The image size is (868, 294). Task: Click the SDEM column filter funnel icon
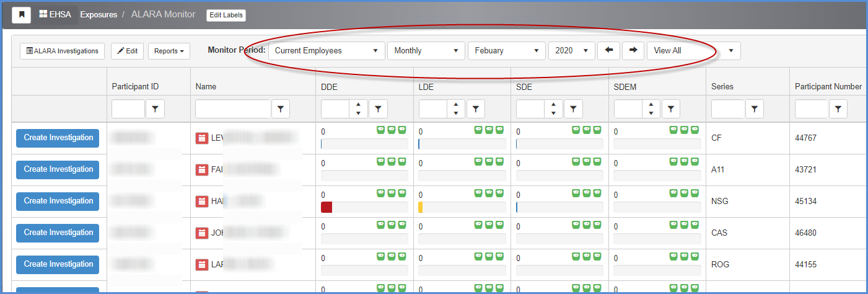point(671,109)
